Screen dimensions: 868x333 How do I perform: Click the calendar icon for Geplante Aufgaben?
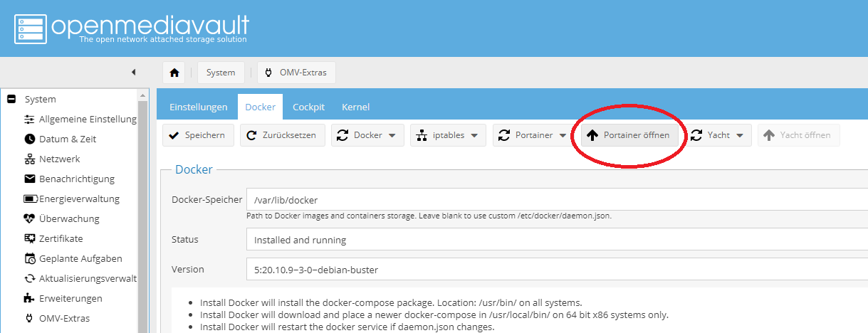click(29, 258)
